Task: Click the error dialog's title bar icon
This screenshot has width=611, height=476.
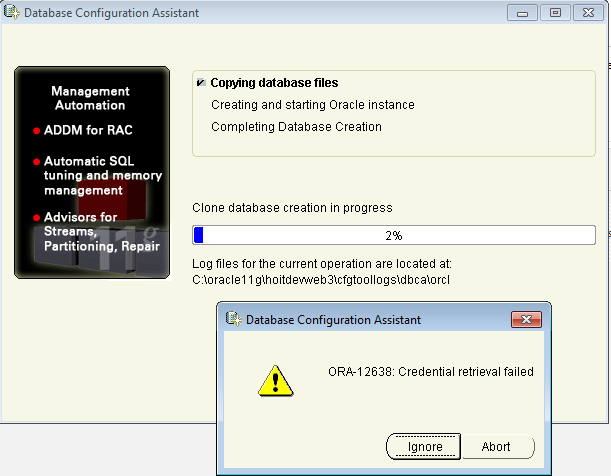Action: 234,319
